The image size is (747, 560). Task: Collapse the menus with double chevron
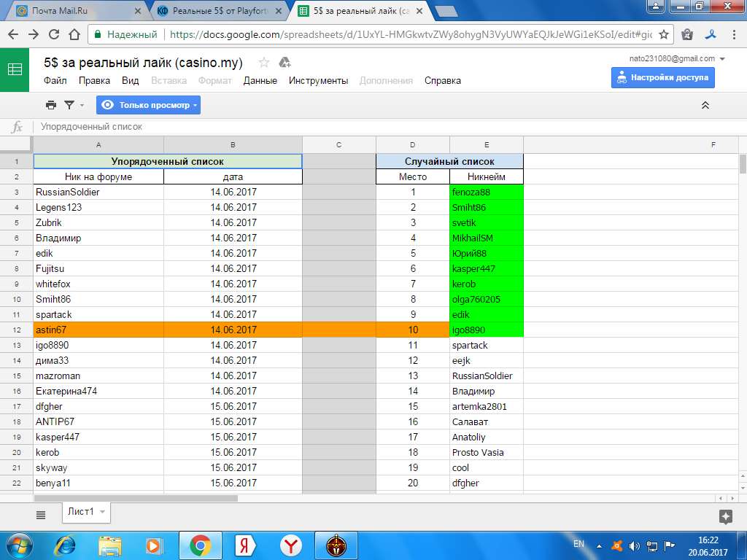tap(705, 105)
